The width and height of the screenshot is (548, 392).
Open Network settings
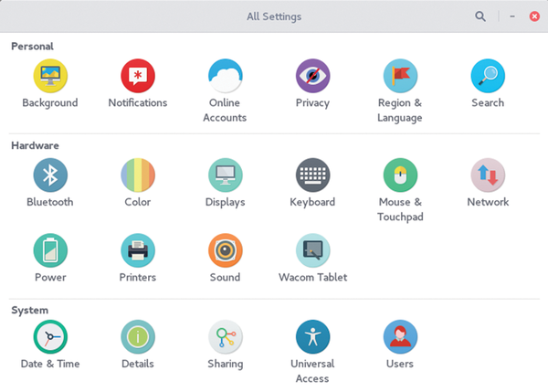(488, 175)
